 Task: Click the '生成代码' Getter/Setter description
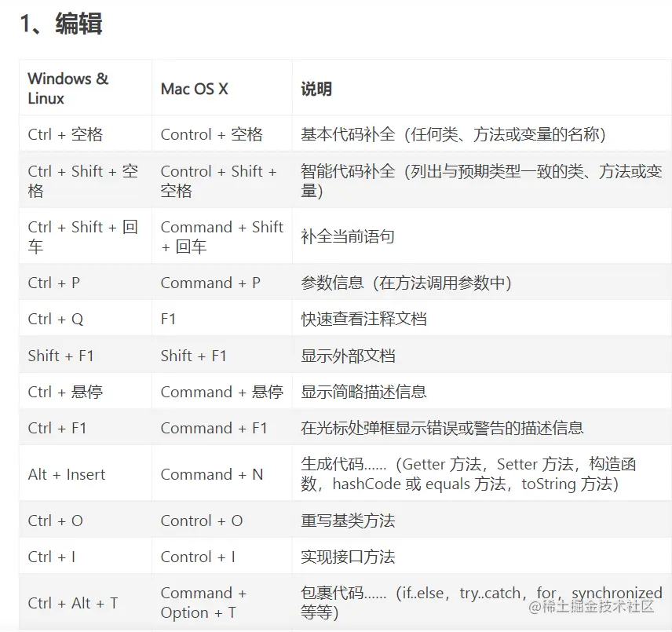469,474
